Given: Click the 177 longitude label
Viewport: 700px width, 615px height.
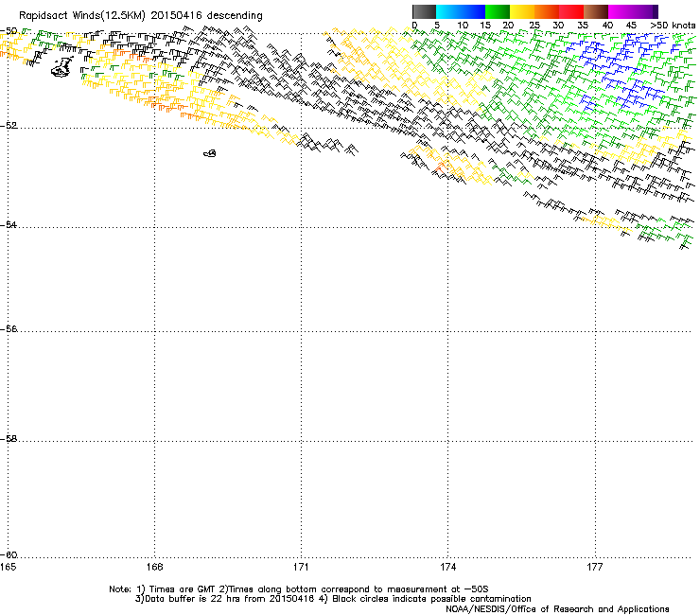Looking at the screenshot, I should tap(595, 567).
